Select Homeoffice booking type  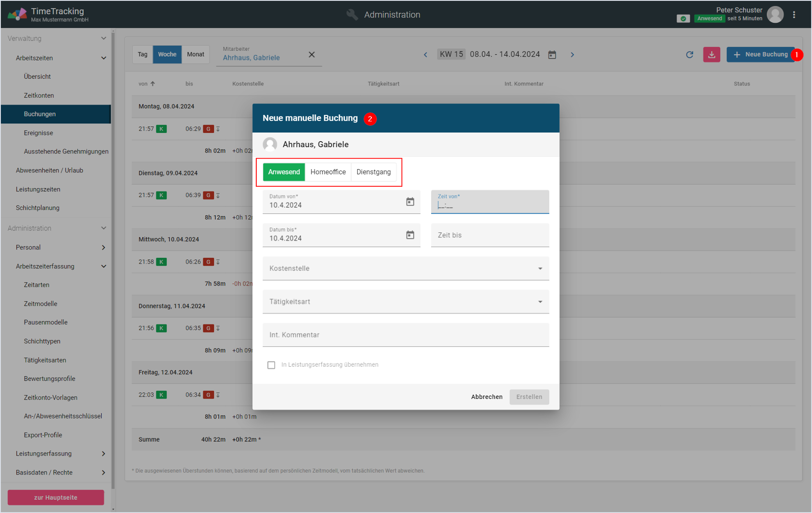(x=328, y=172)
